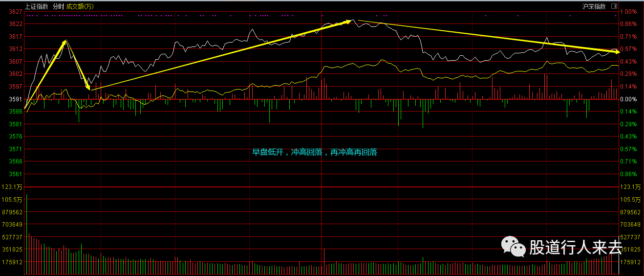Open the 沪深指数 overlay selector
Image resolution: width=644 pixels, height=276 pixels.
tap(594, 6)
